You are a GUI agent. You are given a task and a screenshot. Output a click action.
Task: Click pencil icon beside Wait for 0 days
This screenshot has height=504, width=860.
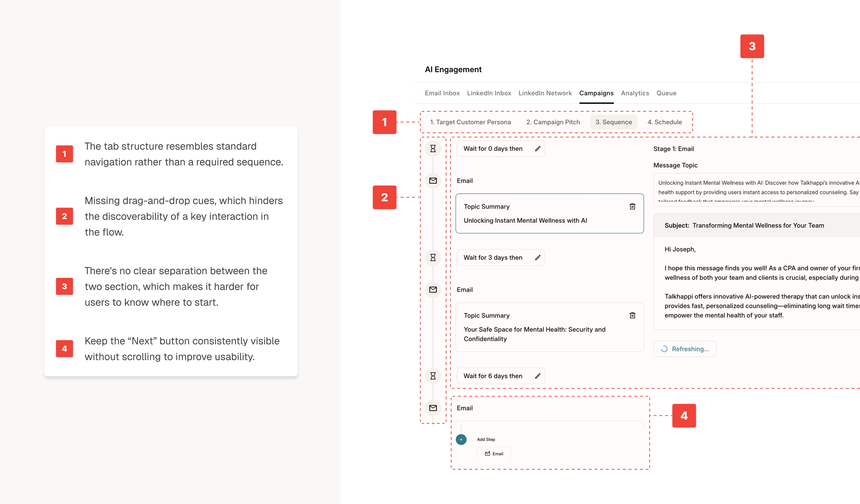tap(537, 148)
